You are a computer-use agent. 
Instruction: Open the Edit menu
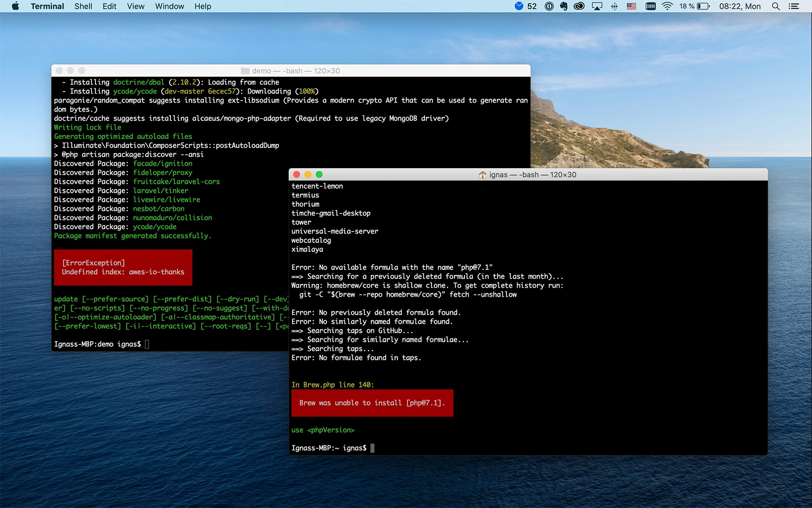coord(110,6)
